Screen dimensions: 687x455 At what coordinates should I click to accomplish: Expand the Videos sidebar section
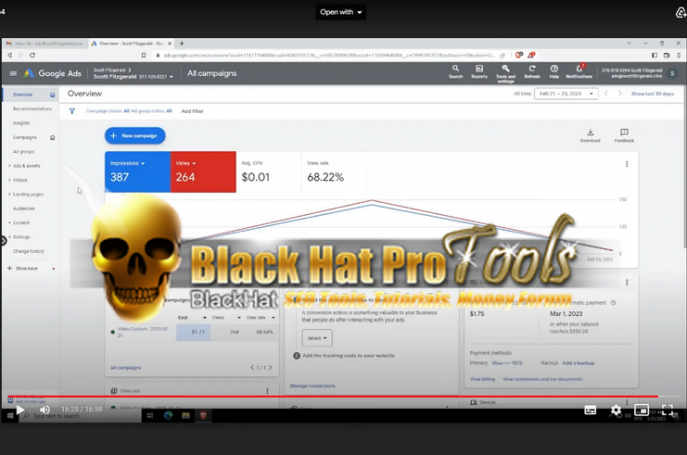click(x=20, y=180)
